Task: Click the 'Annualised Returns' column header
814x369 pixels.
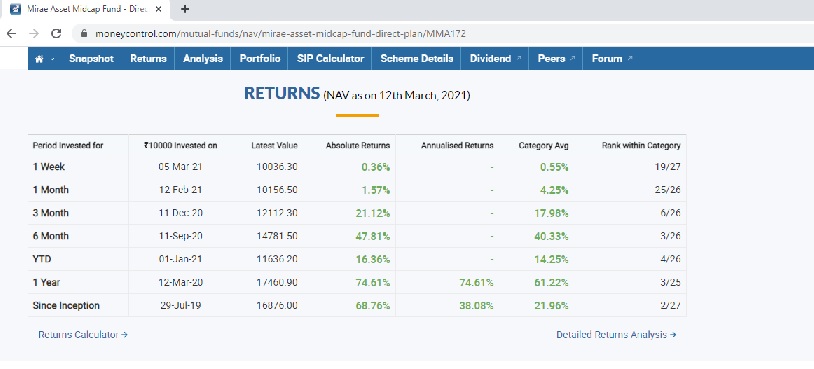Action: [x=457, y=146]
